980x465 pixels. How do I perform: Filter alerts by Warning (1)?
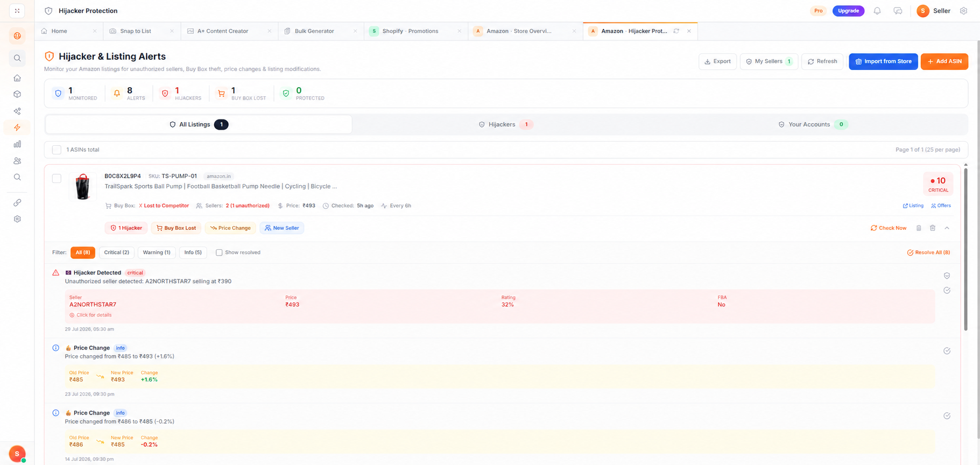157,252
